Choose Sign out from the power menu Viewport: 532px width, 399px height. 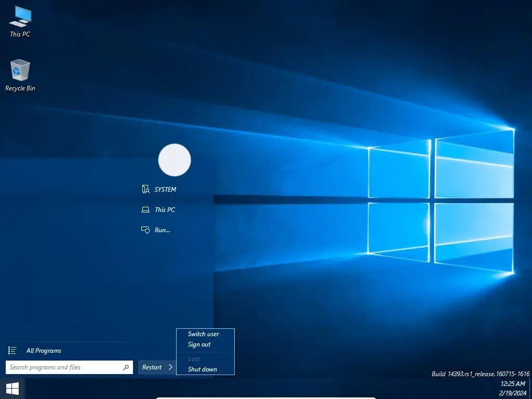(199, 344)
